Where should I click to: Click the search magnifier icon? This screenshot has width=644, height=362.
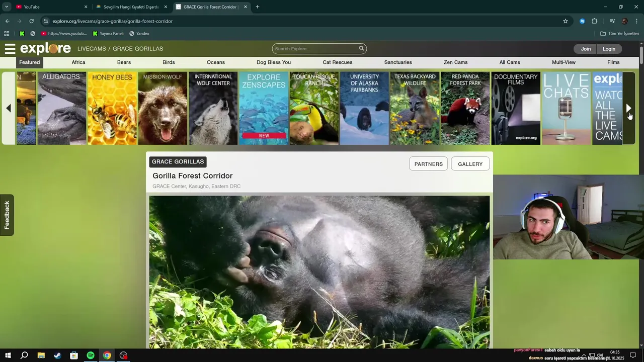click(x=361, y=49)
